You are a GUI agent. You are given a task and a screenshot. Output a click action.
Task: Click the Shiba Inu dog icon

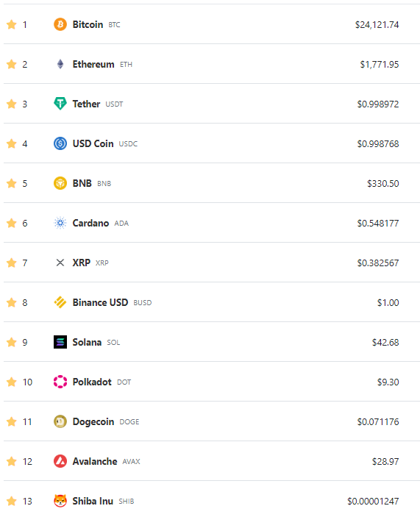(60, 501)
